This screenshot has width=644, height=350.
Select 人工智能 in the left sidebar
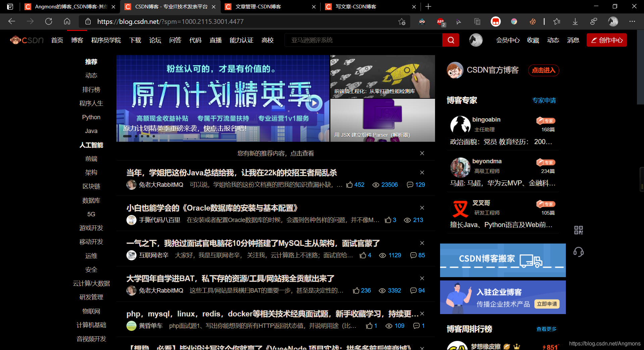[x=91, y=145]
